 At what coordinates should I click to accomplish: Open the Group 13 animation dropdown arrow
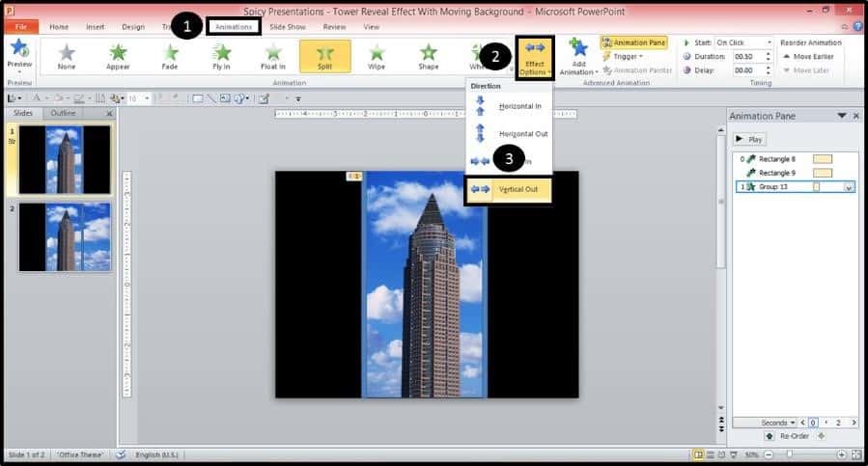point(848,187)
